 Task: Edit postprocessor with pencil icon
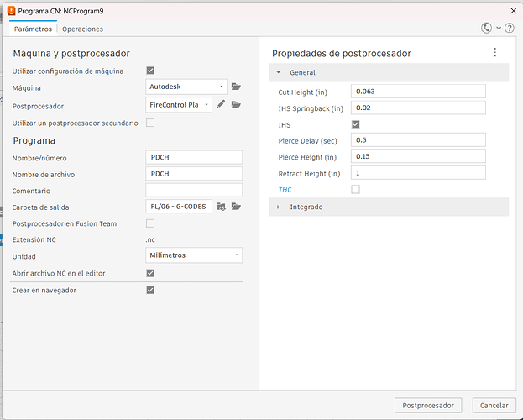tap(221, 105)
